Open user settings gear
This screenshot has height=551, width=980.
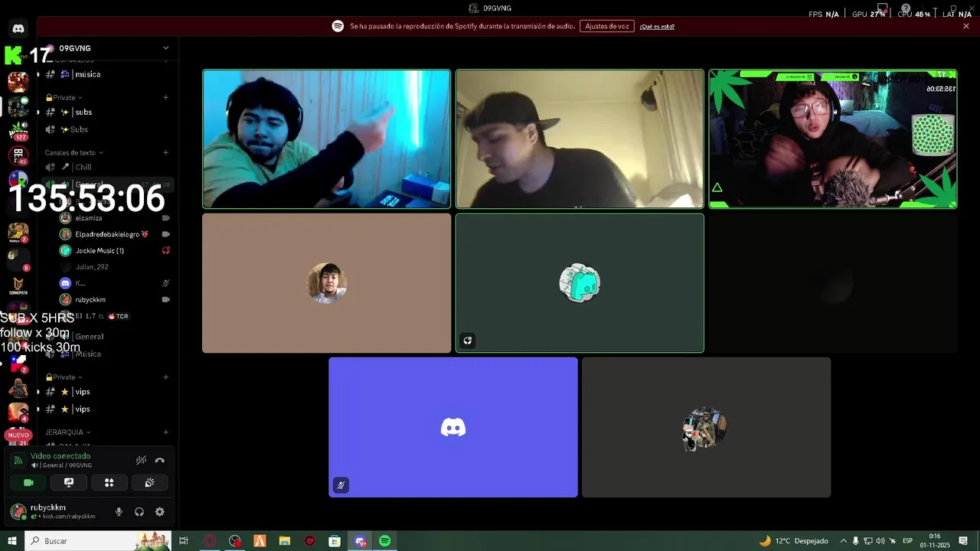159,512
